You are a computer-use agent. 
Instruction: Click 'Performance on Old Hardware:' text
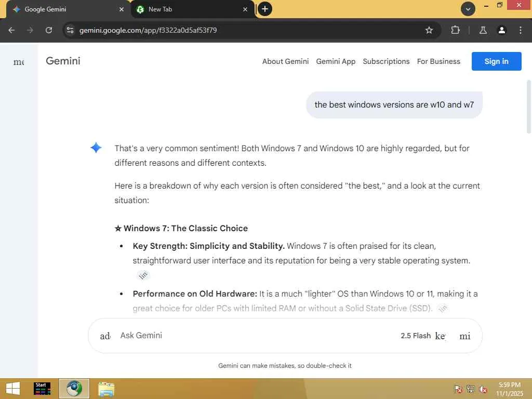[x=195, y=294]
